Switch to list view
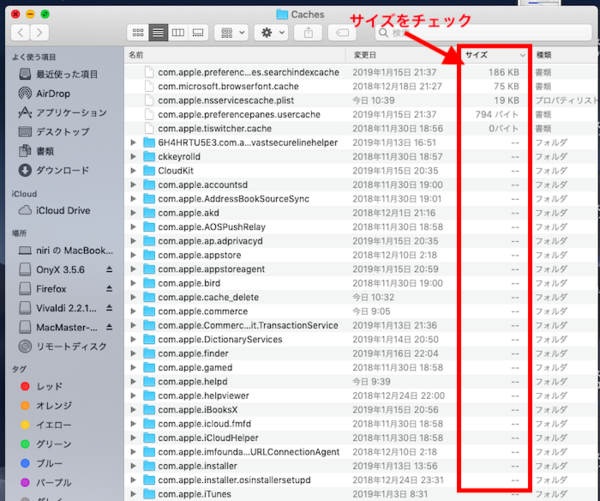Viewport: 600px width, 501px height. (x=158, y=33)
